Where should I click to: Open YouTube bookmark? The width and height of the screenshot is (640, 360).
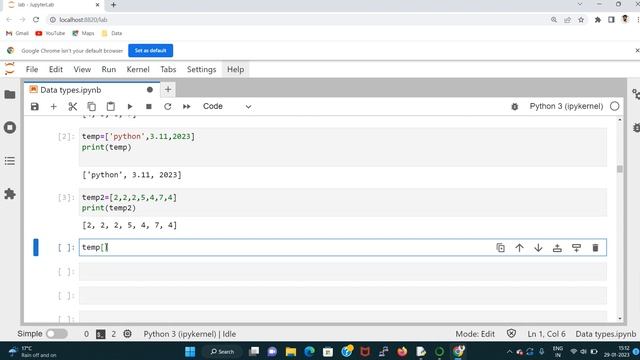point(50,33)
